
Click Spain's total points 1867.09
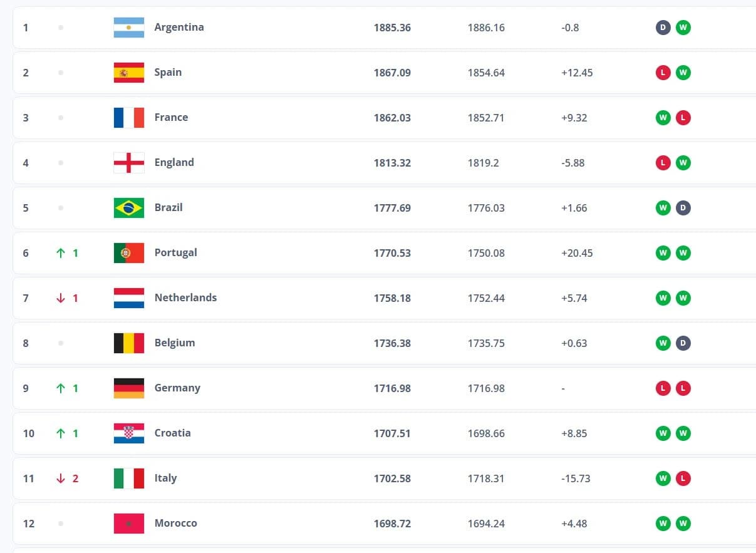392,73
